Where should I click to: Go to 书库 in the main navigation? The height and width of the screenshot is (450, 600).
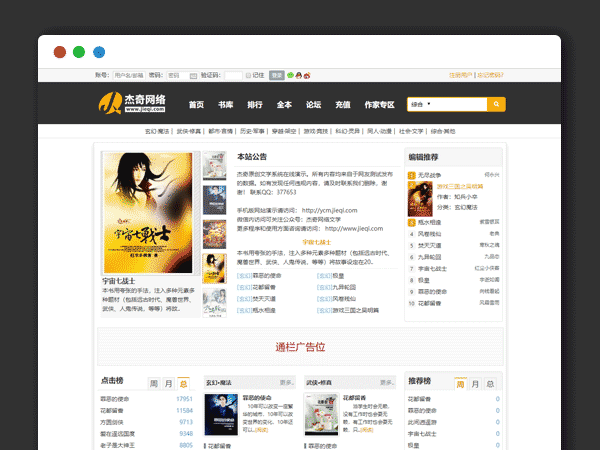tap(226, 104)
